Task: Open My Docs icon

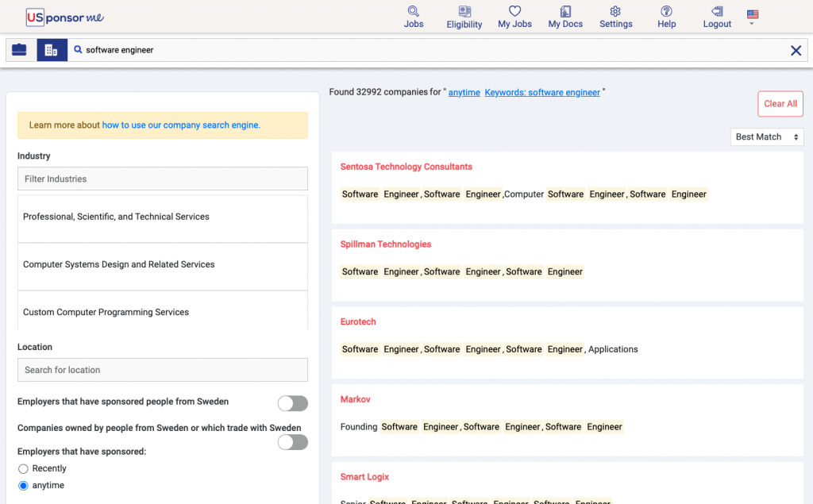Action: (x=565, y=12)
